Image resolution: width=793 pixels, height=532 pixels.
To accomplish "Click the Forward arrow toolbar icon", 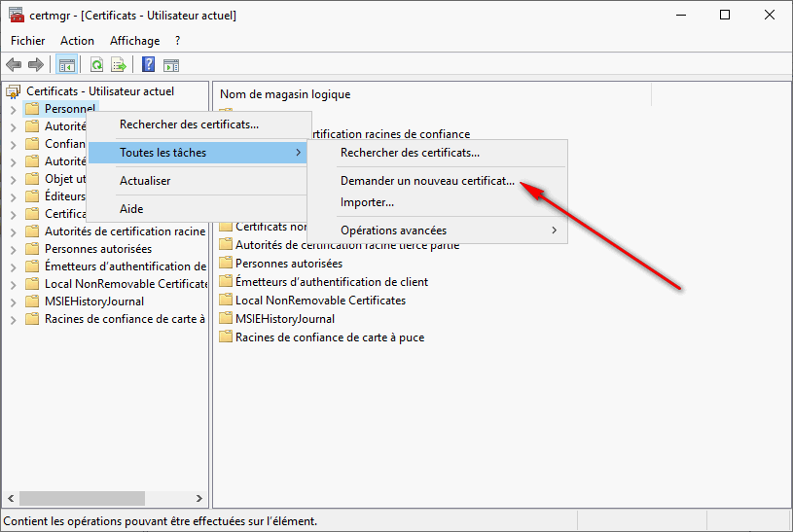I will pos(36,65).
